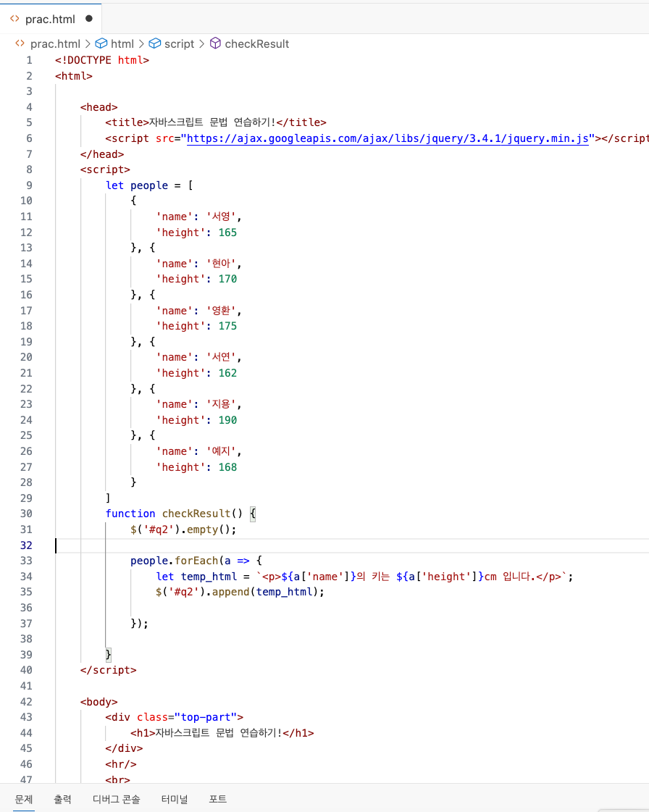Click line number 1 in the gutter

coord(29,60)
